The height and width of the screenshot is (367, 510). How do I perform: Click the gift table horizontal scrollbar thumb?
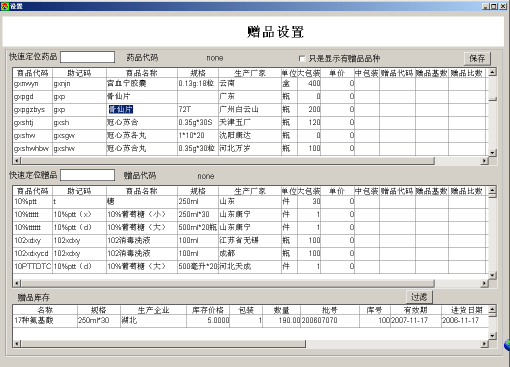[228, 283]
